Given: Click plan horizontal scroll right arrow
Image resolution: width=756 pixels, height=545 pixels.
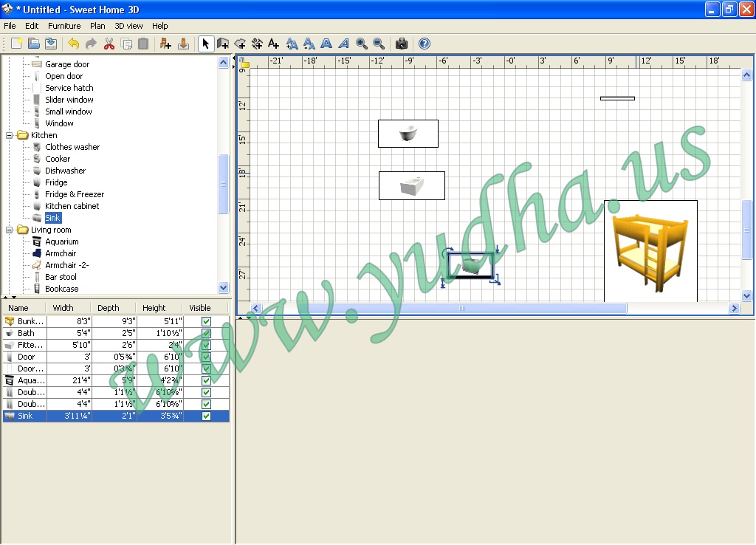Looking at the screenshot, I should 734,308.
